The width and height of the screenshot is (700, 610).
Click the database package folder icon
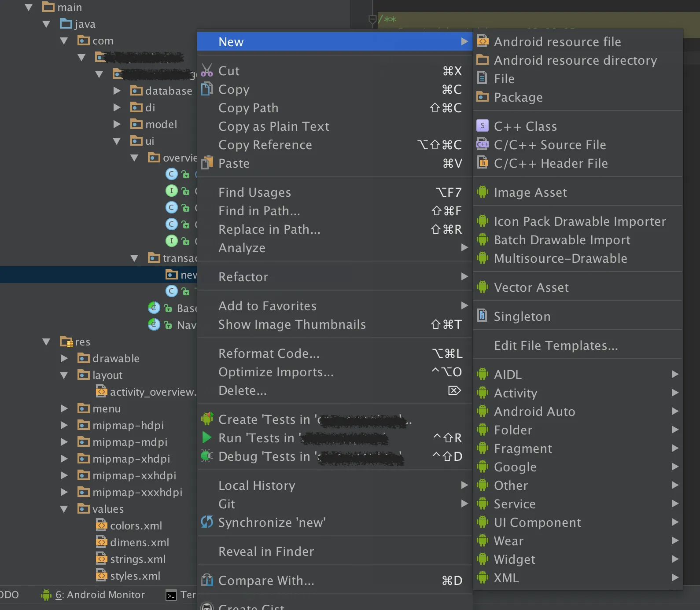(x=136, y=91)
